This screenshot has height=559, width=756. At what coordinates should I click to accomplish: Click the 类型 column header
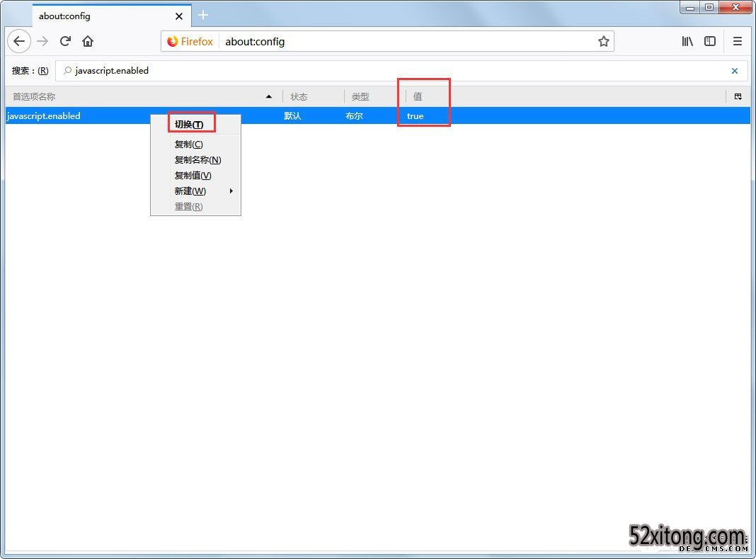374,96
